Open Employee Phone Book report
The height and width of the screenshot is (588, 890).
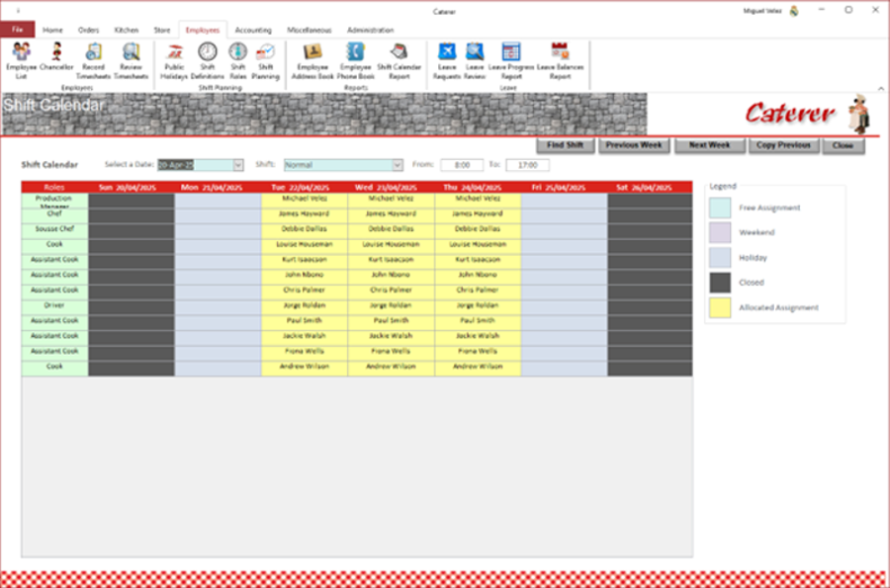point(355,60)
